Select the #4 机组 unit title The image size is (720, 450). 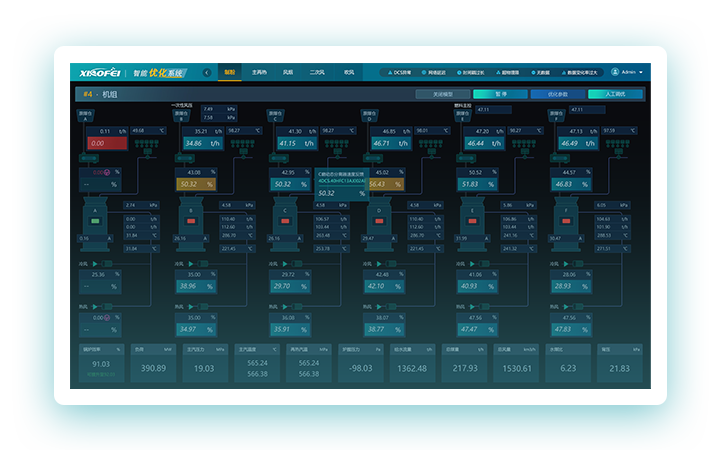point(100,94)
